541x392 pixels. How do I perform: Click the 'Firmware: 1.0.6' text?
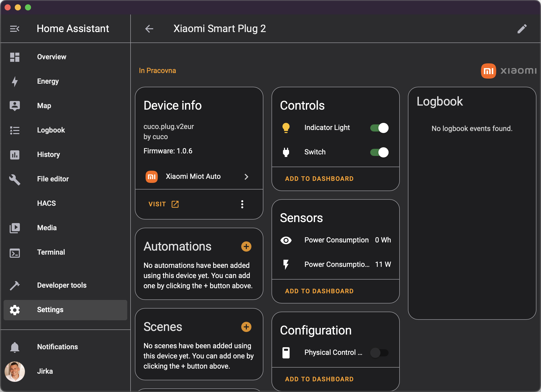point(168,151)
